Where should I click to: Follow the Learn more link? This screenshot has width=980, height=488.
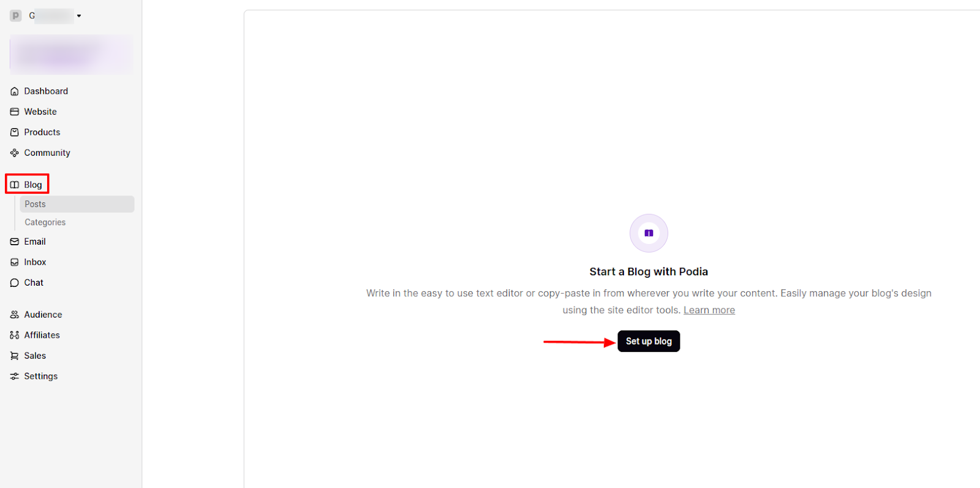709,310
